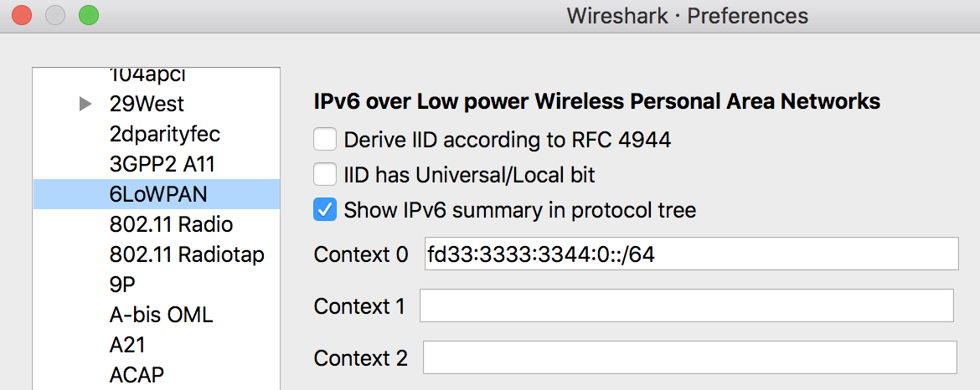The height and width of the screenshot is (390, 980).
Task: Click the Context 1 text field
Action: 686,306
